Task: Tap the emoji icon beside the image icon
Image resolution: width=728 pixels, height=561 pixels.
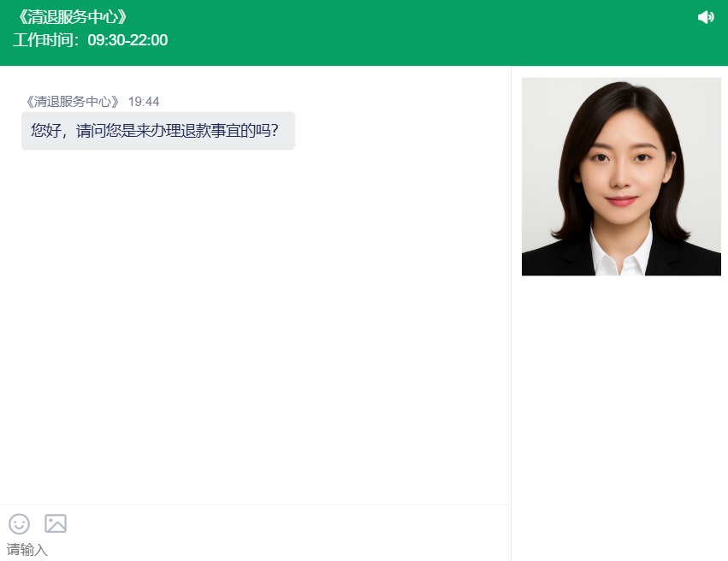Action: 19,523
